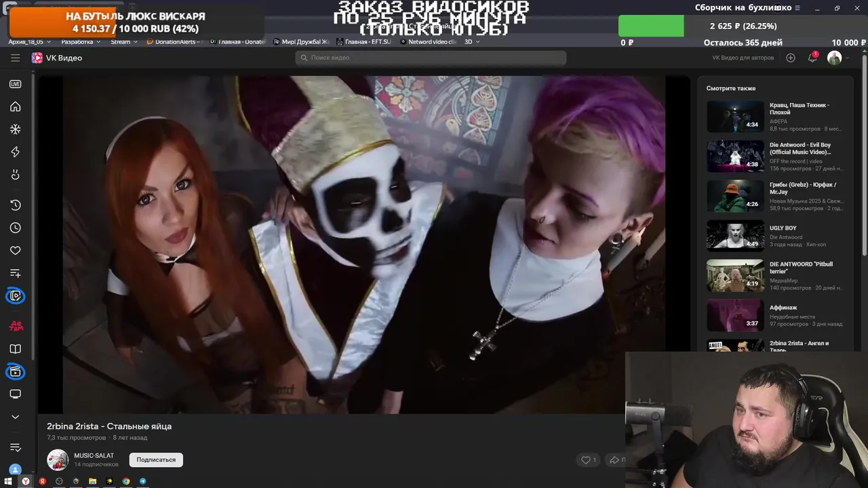Open the open-book sidebar icon
The width and height of the screenshot is (868, 488).
[15, 349]
